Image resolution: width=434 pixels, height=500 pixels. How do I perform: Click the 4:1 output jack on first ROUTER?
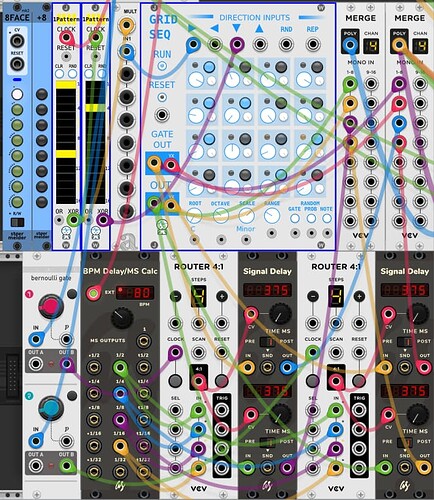click(199, 380)
